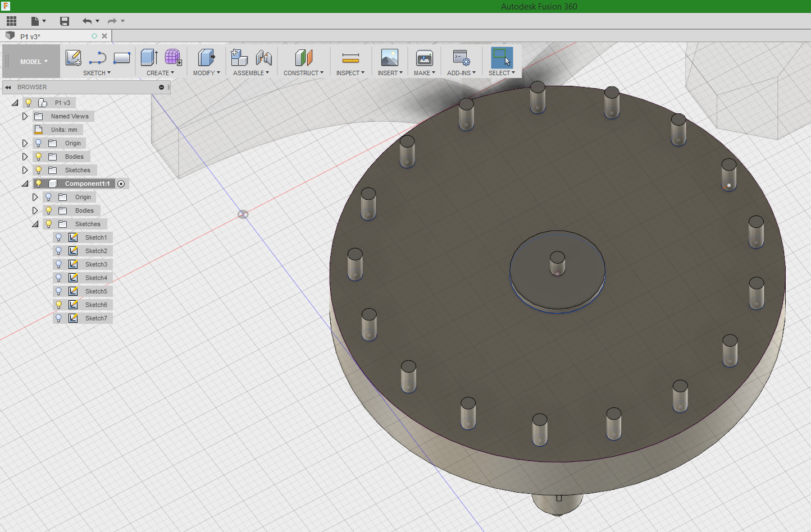This screenshot has width=811, height=532.
Task: Toggle visibility bulb for Component1:1
Action: pos(38,184)
